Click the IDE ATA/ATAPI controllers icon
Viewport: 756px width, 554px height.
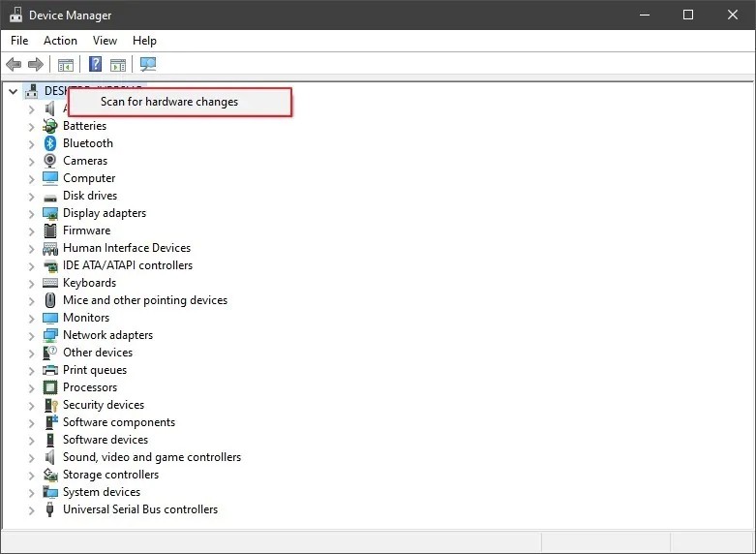pos(50,266)
